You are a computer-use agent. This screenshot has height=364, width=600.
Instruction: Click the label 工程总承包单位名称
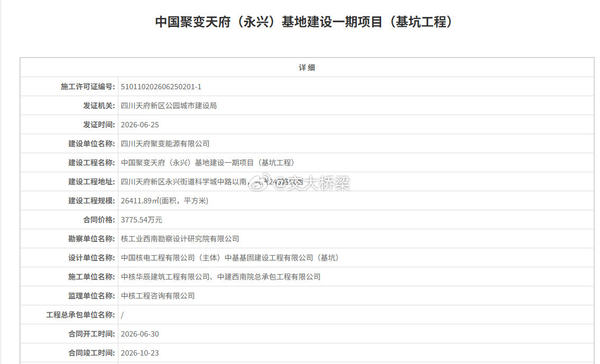click(80, 315)
